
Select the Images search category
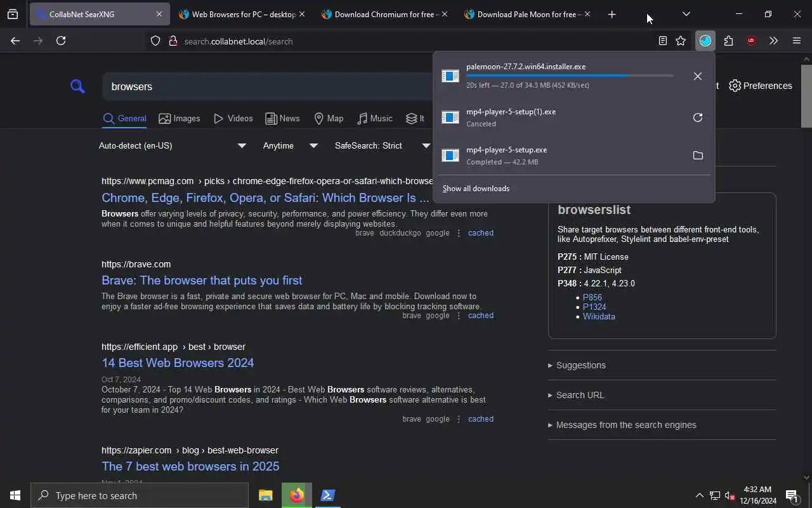click(x=180, y=119)
